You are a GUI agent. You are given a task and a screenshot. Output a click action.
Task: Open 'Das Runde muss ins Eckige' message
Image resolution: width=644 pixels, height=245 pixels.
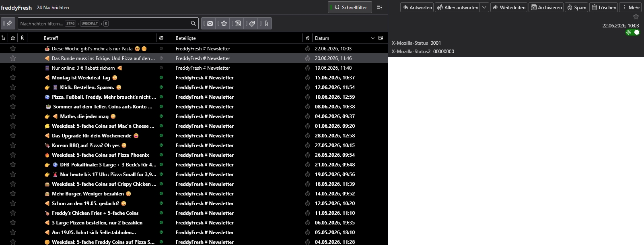194,58
